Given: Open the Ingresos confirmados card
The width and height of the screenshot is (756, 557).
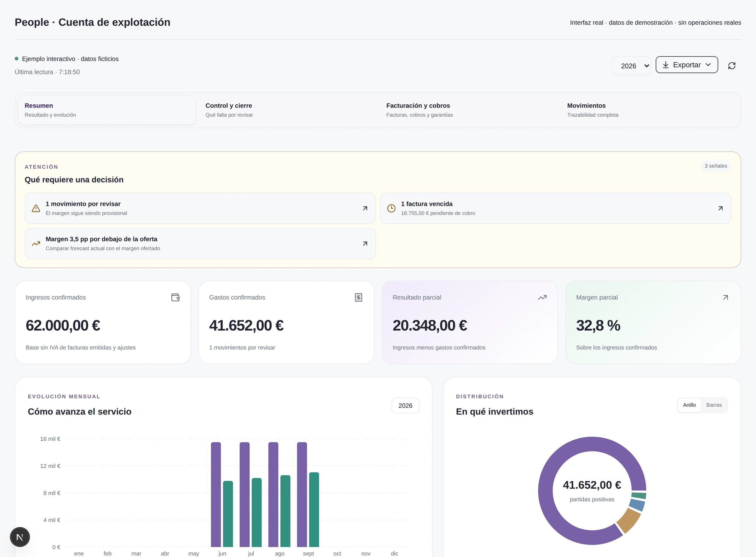Looking at the screenshot, I should (x=103, y=322).
